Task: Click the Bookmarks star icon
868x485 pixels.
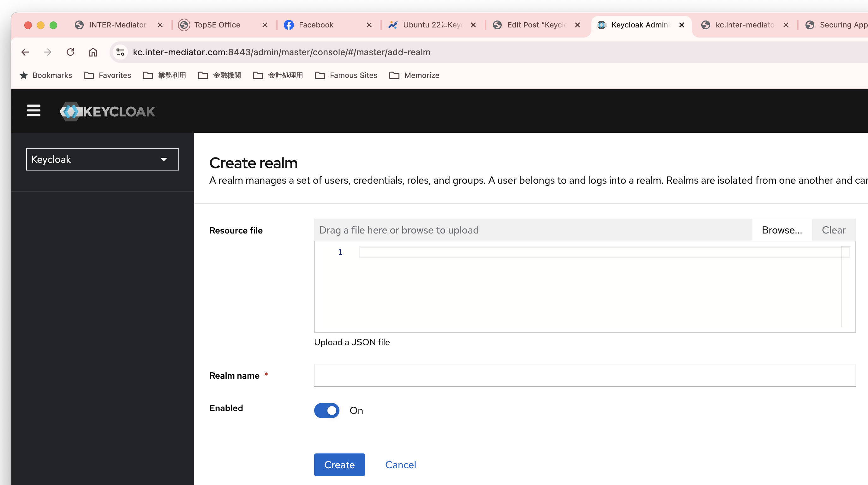Action: (x=24, y=75)
